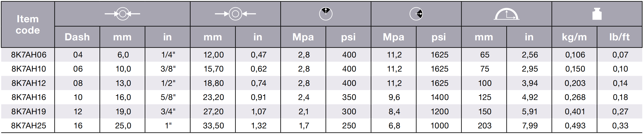Screen dimensions: 644x134
Task: Select the 0,493 kg/m weight cell
Action: [x=575, y=126]
